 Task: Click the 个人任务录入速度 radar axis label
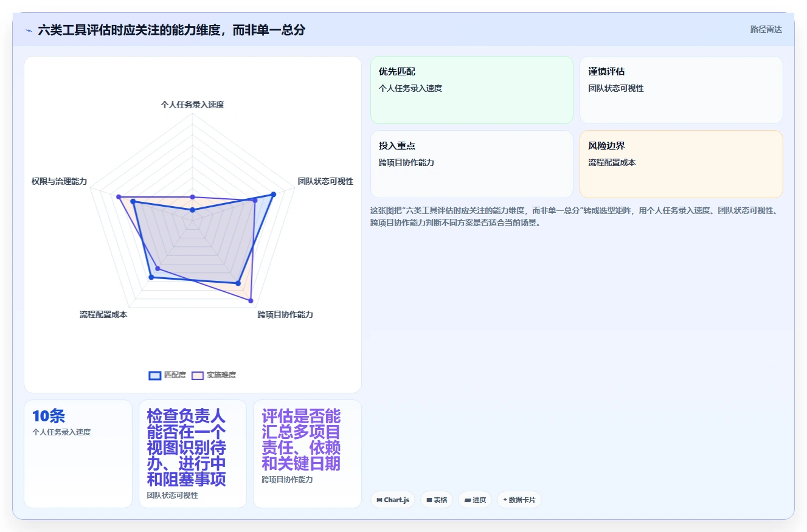point(192,105)
